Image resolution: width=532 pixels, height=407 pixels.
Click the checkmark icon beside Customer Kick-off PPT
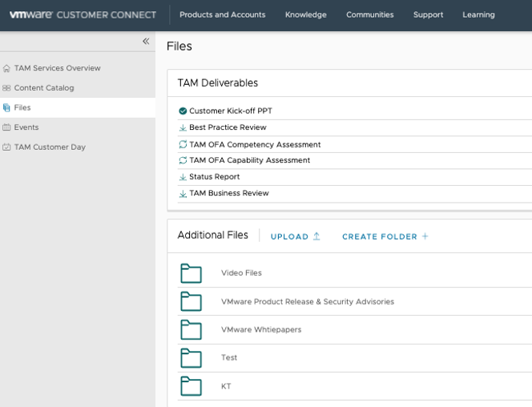click(x=183, y=111)
